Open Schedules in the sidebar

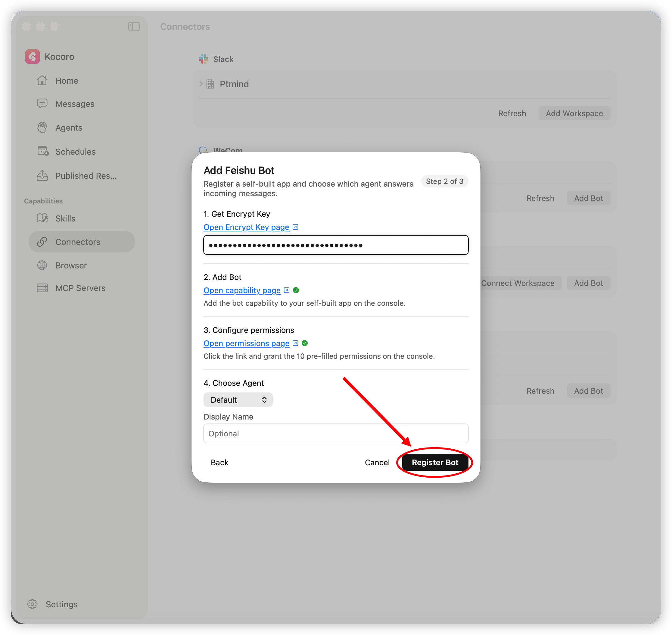coord(82,151)
